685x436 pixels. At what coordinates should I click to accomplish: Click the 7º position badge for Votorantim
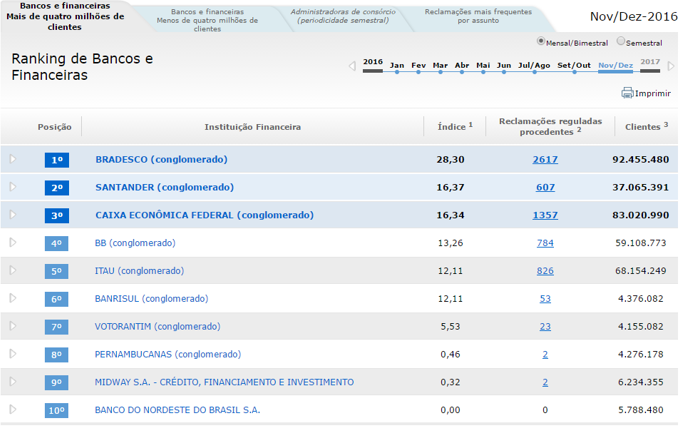57,327
